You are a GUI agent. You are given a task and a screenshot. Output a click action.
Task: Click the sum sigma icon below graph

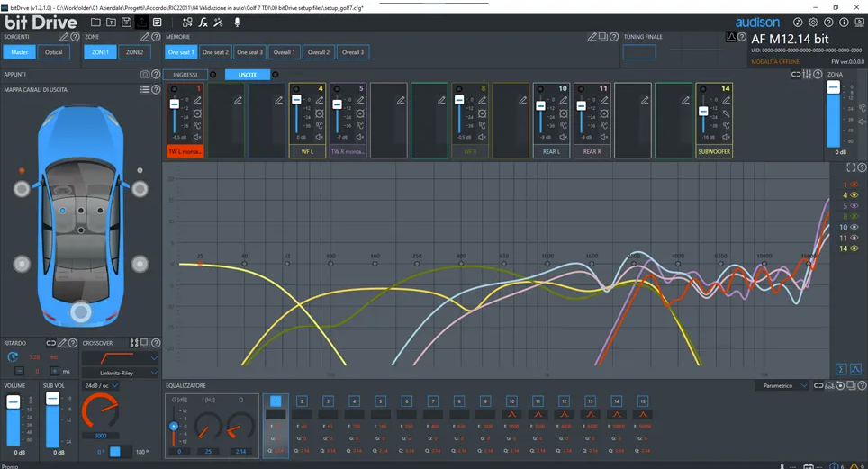point(841,369)
